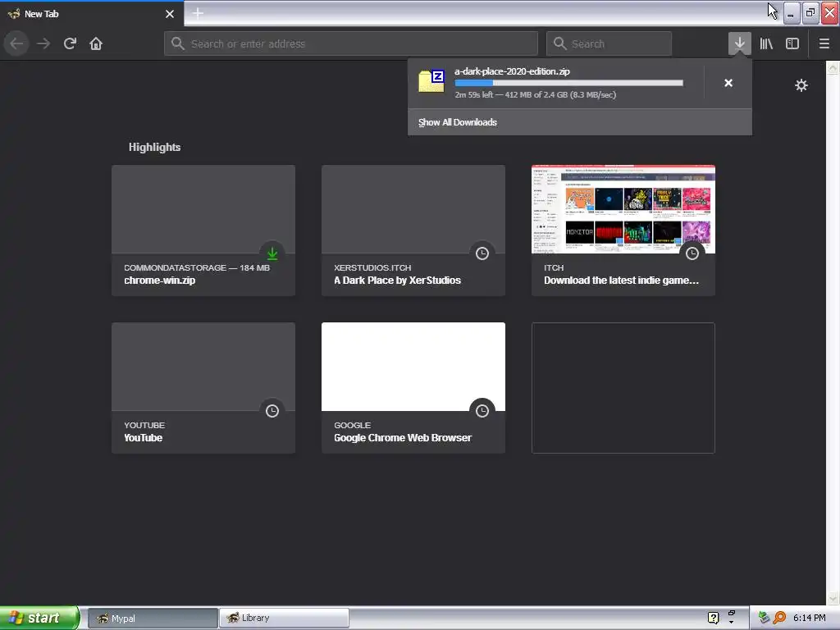Click the history clock badge on YouTube card
840x630 pixels.
click(272, 411)
